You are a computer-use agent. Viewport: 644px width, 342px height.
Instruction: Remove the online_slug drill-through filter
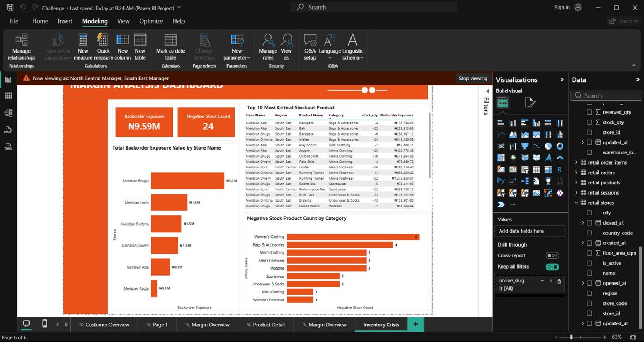click(551, 281)
